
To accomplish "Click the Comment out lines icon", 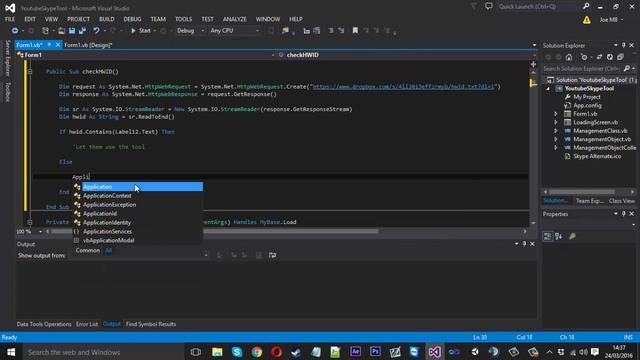I will pyautogui.click(x=331, y=31).
